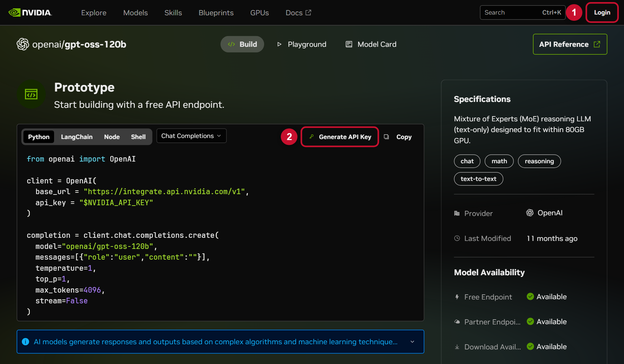Click the Login button
Viewport: 624px width, 364px height.
[602, 12]
